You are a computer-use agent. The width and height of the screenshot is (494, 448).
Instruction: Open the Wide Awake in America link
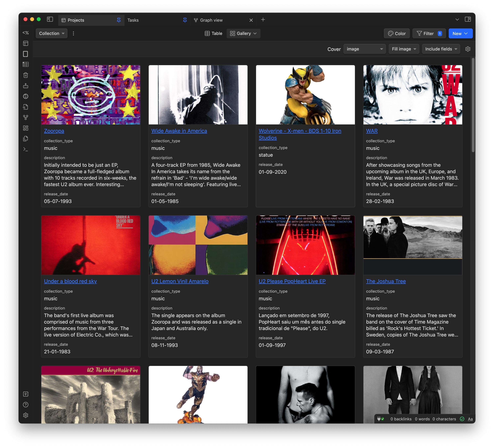pyautogui.click(x=179, y=131)
